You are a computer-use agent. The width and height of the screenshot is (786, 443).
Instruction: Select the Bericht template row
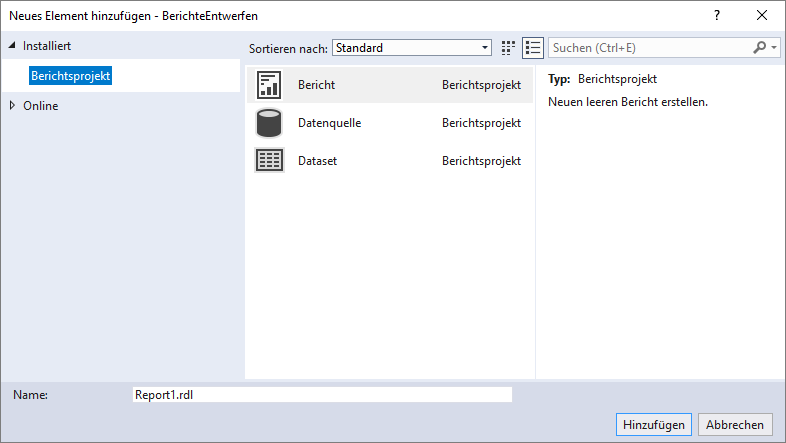click(388, 85)
